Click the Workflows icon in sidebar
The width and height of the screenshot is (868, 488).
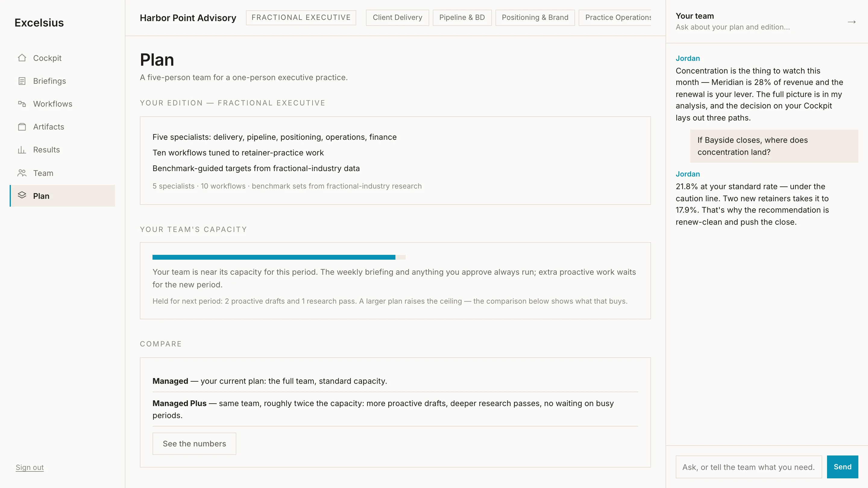[22, 104]
